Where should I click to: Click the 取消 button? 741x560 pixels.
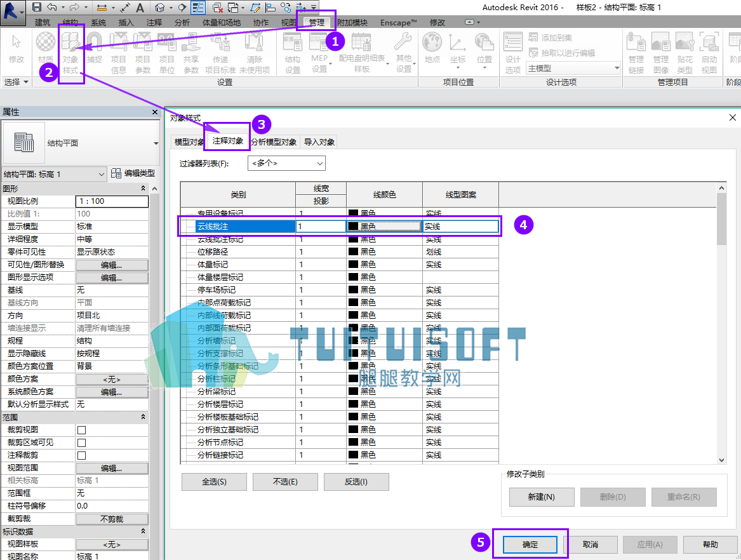pos(591,544)
